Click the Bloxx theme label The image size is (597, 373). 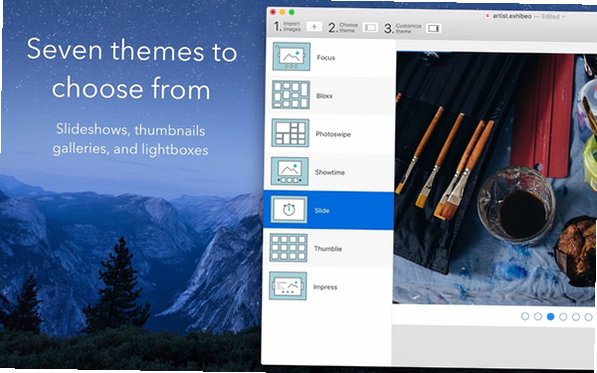(x=324, y=96)
